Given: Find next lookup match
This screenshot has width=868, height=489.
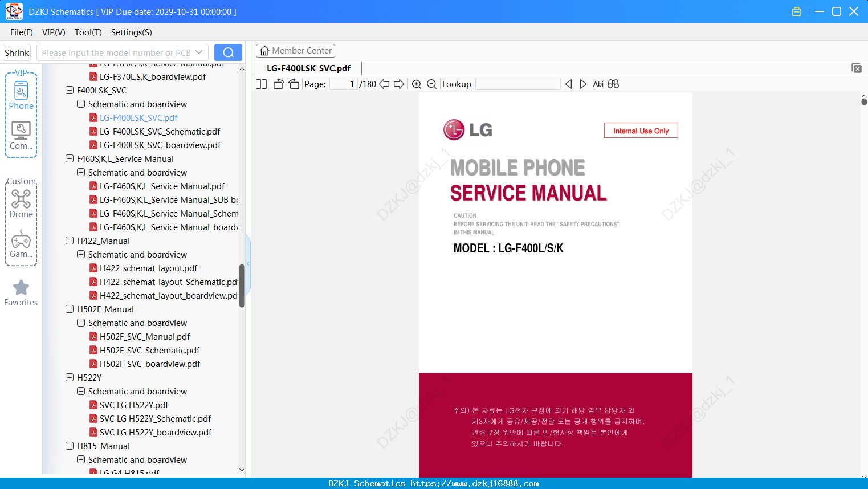Looking at the screenshot, I should pos(583,84).
